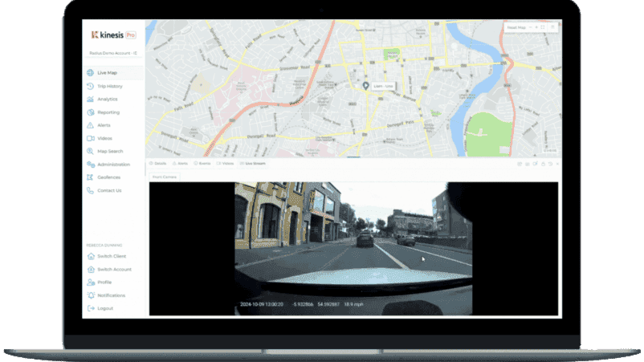Click Logout in the sidebar

pyautogui.click(x=104, y=308)
